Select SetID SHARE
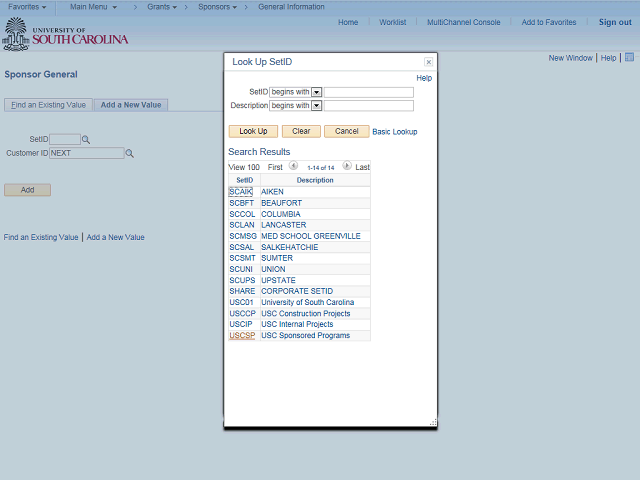 (242, 291)
